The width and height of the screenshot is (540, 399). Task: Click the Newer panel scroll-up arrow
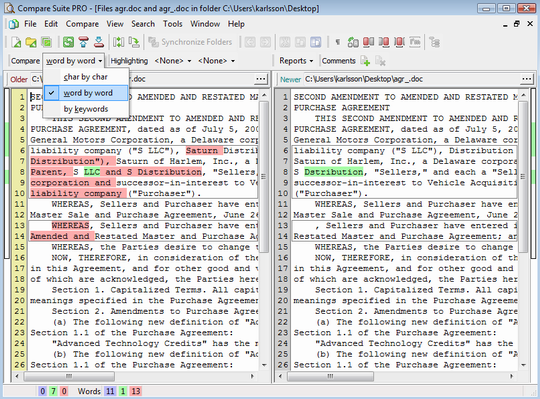523,95
